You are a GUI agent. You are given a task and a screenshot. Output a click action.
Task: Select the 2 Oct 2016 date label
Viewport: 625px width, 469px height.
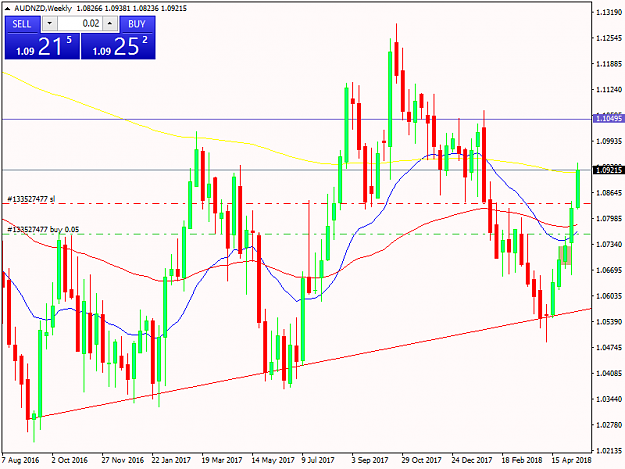pos(69,460)
